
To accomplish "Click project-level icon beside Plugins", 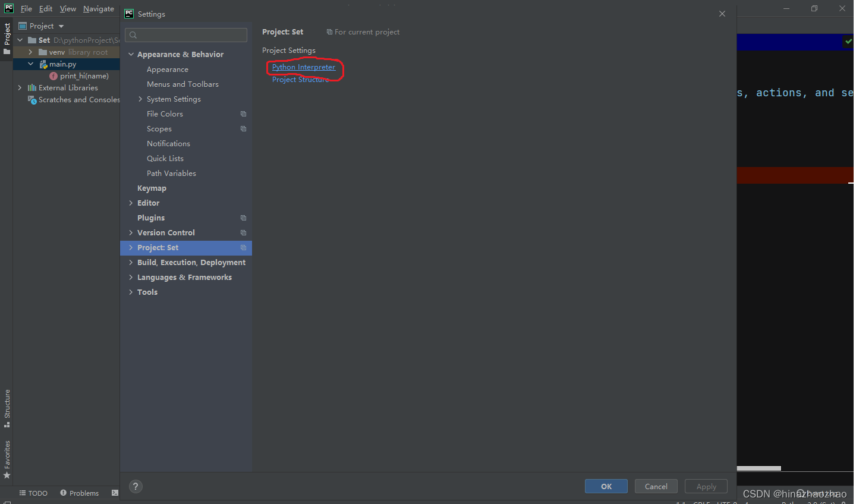I will [x=243, y=218].
